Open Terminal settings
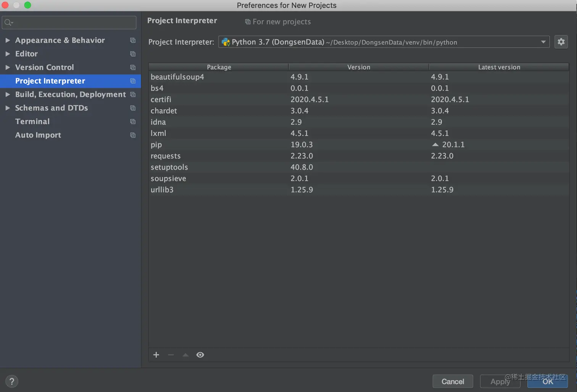This screenshot has width=577, height=392. [32, 121]
